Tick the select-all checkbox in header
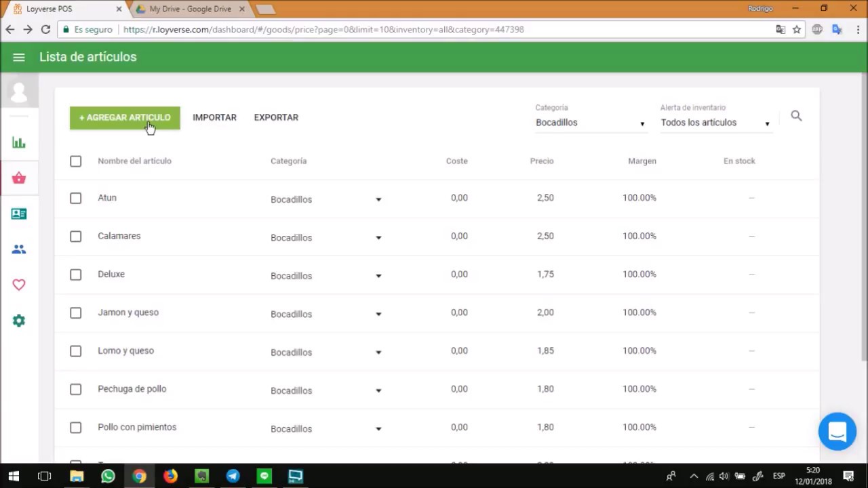This screenshot has height=488, width=868. click(75, 161)
